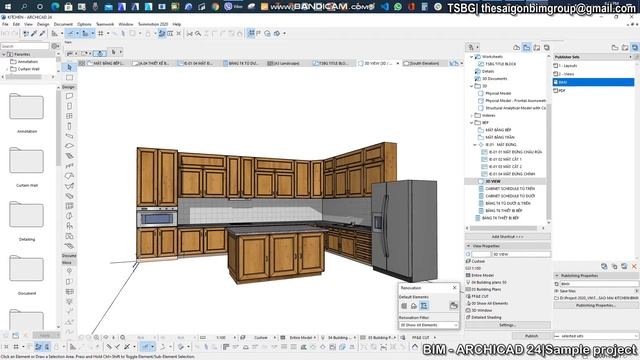Viewport: 640px width, 360px height.
Task: Collapse the View Properties section
Action: (468, 246)
